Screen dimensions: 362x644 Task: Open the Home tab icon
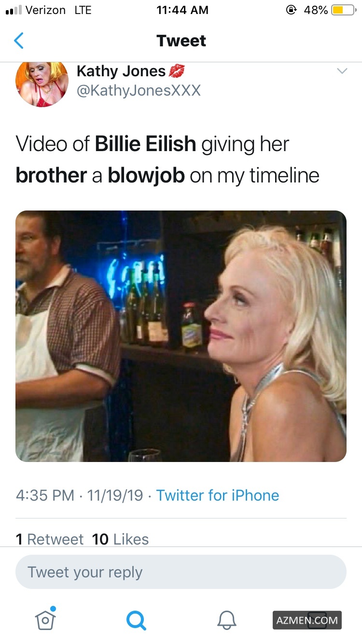click(45, 619)
